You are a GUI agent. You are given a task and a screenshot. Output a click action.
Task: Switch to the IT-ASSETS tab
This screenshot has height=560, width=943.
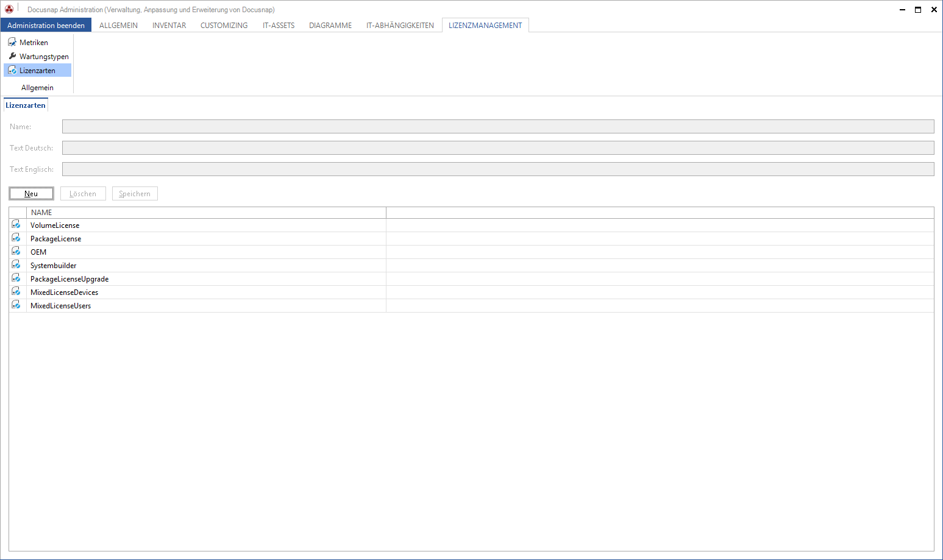[279, 25]
